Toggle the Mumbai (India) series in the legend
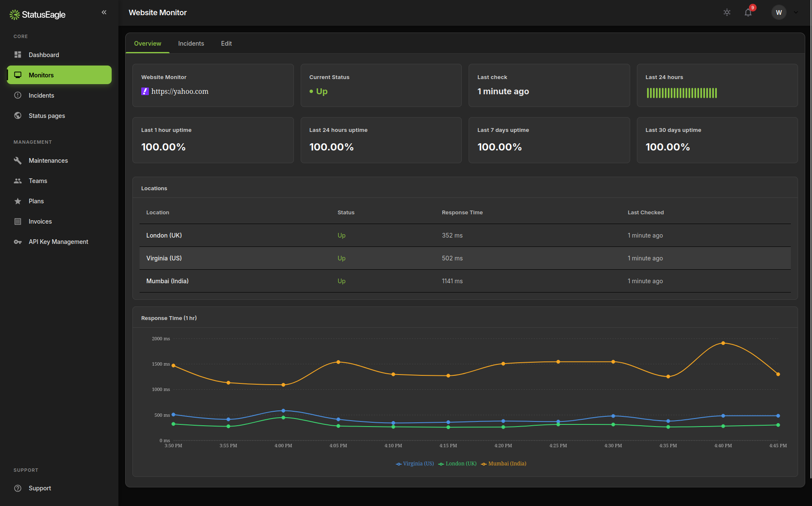This screenshot has height=506, width=812. [503, 464]
